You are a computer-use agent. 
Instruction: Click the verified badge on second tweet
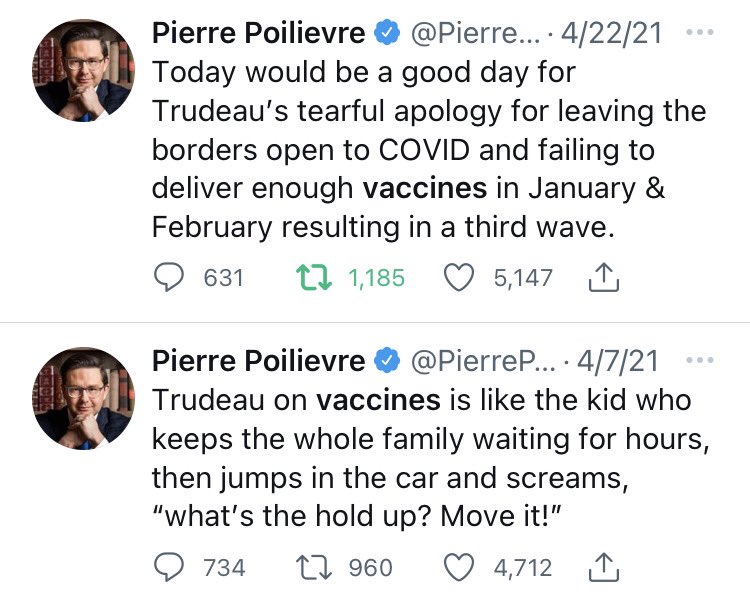385,361
